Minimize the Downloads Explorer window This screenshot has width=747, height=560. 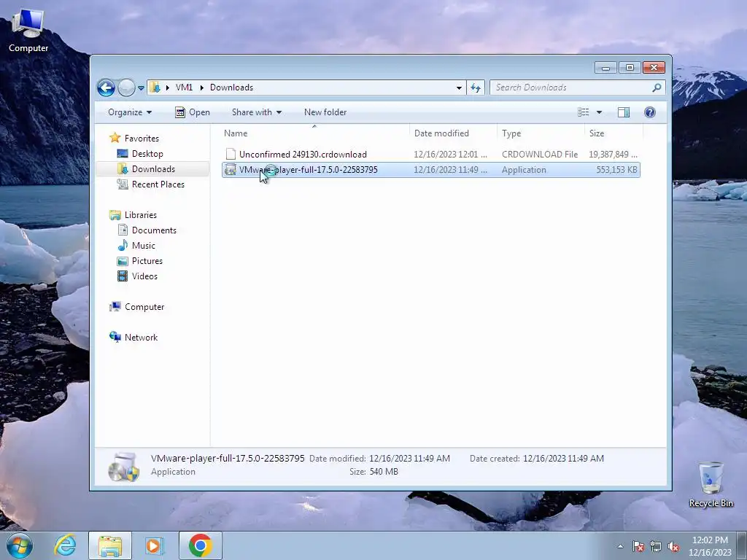tap(605, 68)
